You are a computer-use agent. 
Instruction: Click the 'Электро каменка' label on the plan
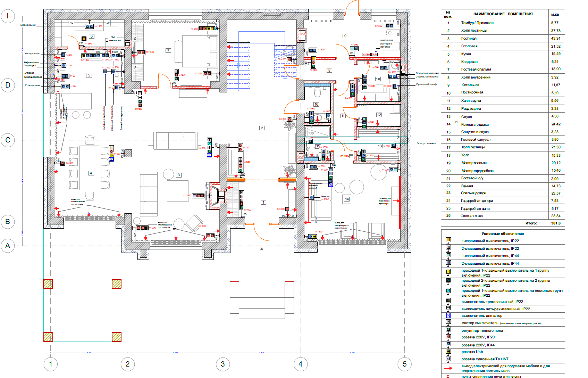(426, 143)
